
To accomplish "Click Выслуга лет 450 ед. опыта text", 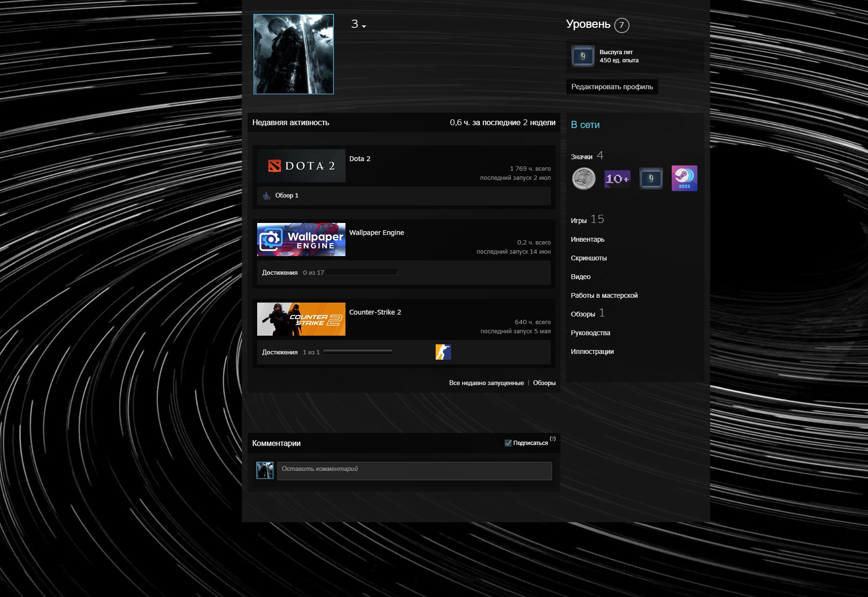I will pos(619,56).
